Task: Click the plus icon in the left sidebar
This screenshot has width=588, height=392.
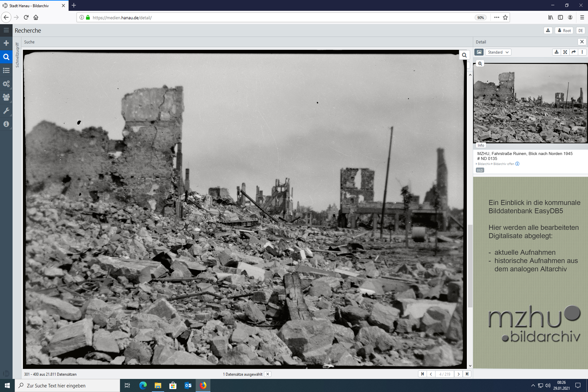Action: tap(6, 43)
